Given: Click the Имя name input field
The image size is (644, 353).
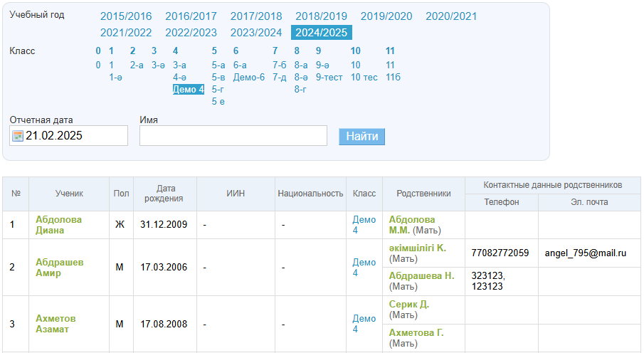Looking at the screenshot, I should [233, 136].
